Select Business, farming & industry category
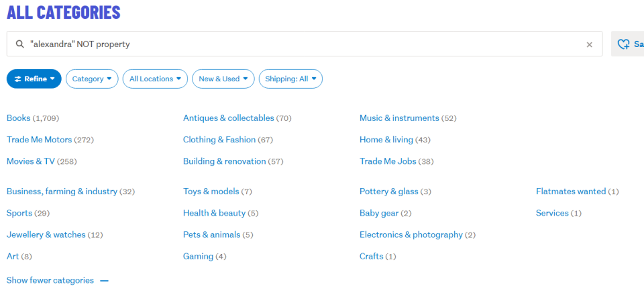644x301 pixels. coord(62,191)
